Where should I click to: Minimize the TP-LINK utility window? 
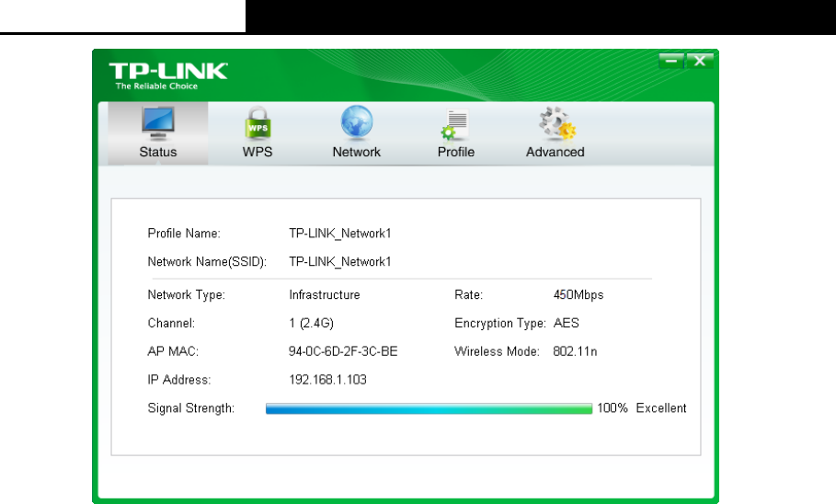tap(671, 61)
